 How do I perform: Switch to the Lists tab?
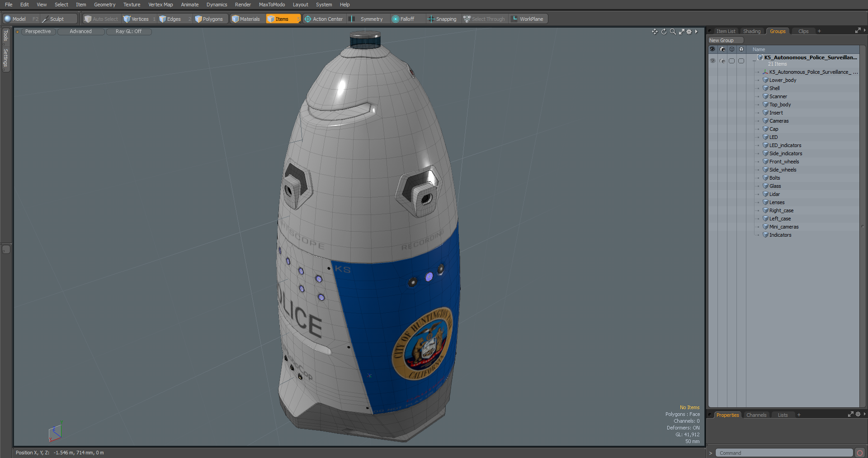click(783, 415)
